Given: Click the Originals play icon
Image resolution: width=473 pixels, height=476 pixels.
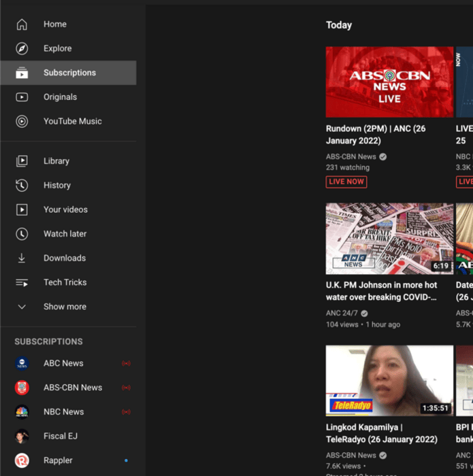Looking at the screenshot, I should [22, 97].
